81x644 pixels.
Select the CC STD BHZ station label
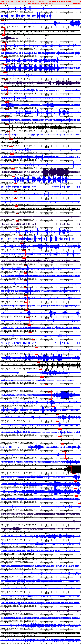18,86
